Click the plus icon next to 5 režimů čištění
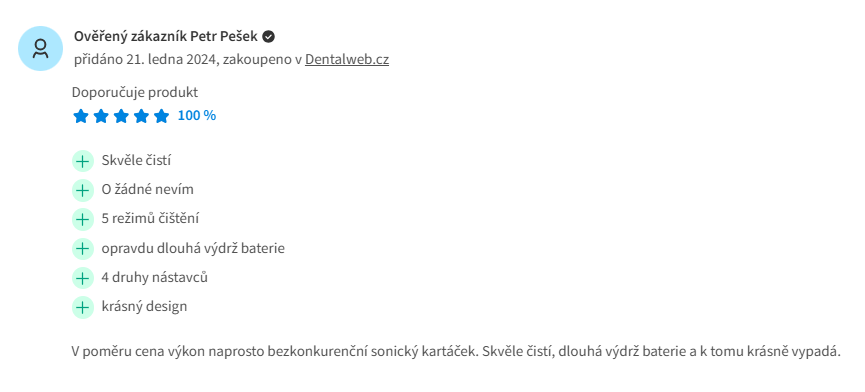The image size is (865, 392). coord(83,219)
